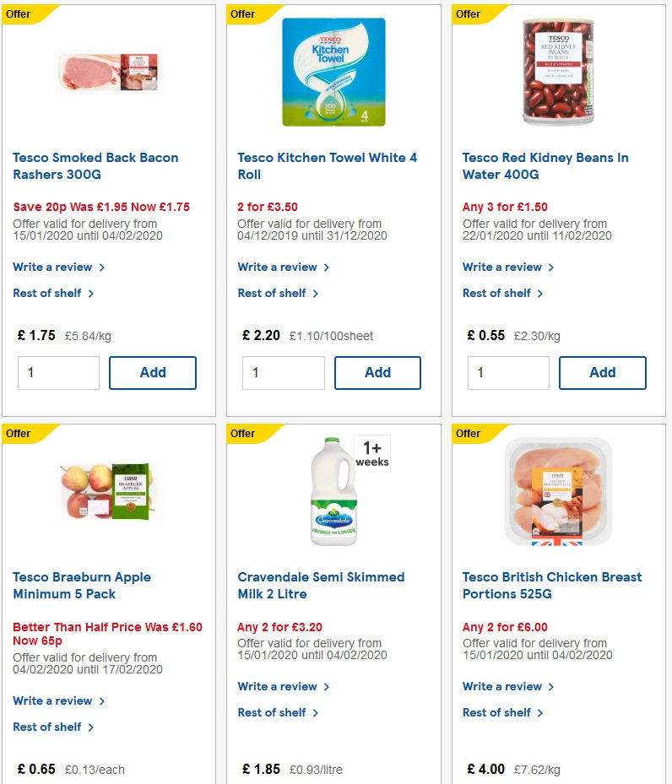672x784 pixels.
Task: Add Red Kidney Beans to basket
Action: 602,372
